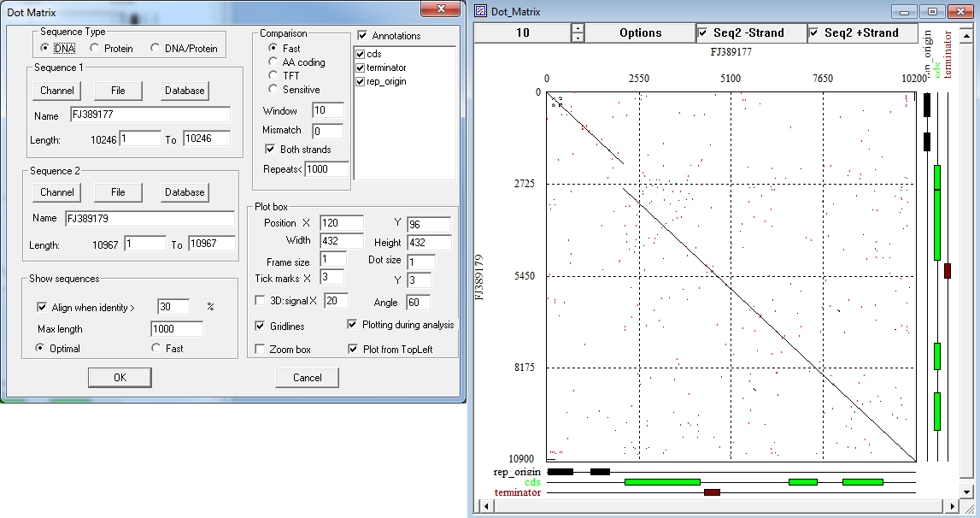Click the plot Height input field
The width and height of the screenshot is (980, 518).
(429, 242)
